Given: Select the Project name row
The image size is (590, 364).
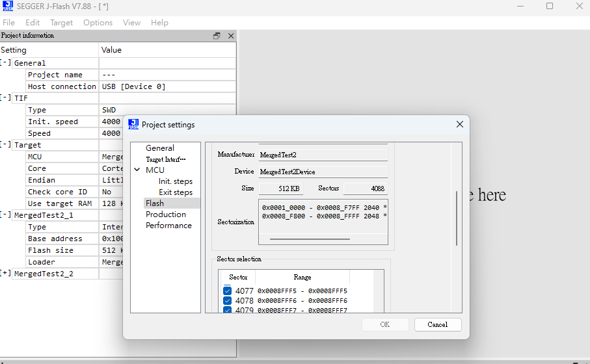Looking at the screenshot, I should click(x=131, y=75).
